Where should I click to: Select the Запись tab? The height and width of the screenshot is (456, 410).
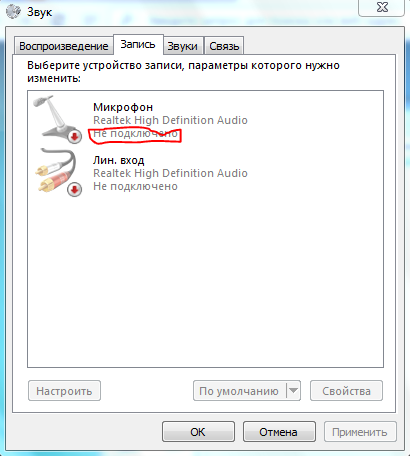[x=138, y=44]
